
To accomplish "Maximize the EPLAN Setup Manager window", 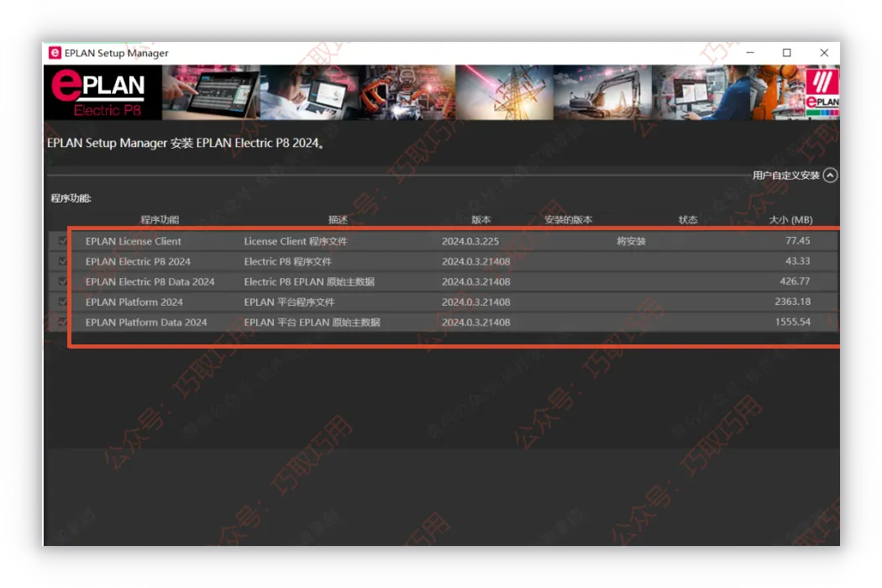I will 787,52.
